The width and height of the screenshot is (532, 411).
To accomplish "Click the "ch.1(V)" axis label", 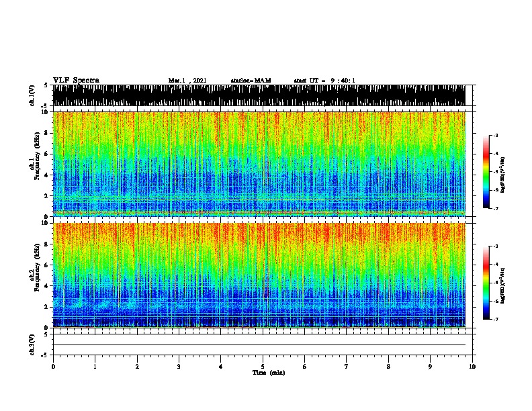I will 32,95.
